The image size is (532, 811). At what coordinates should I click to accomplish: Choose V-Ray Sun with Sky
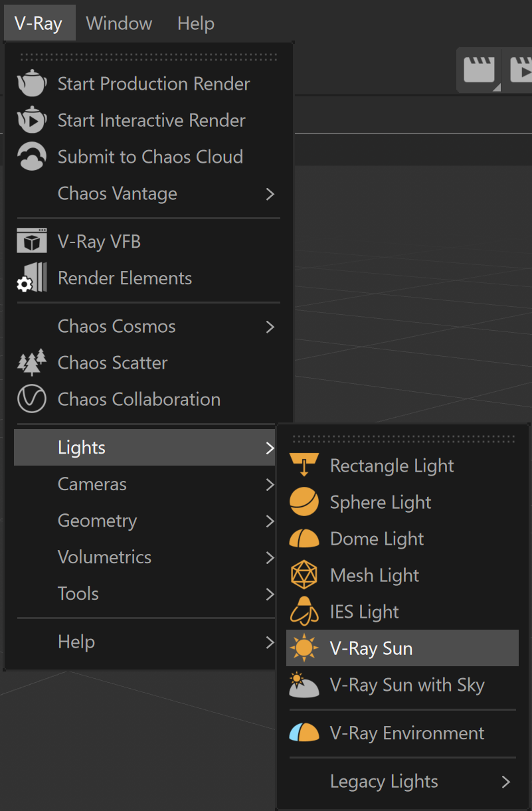point(402,685)
